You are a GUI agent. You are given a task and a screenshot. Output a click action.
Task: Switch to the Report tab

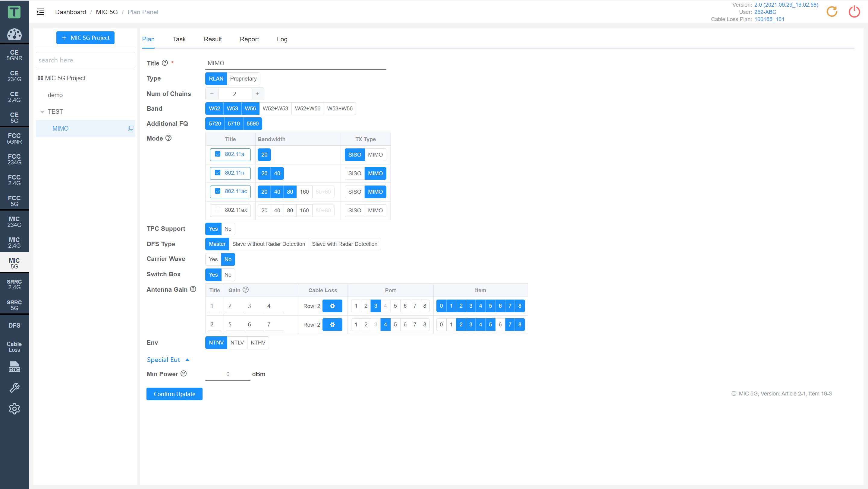coord(249,39)
